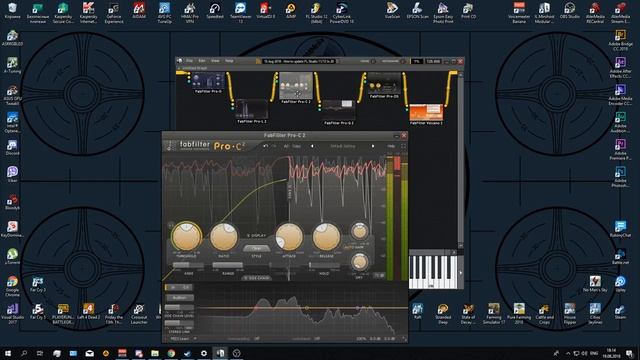640x360 pixels.
Task: Select FabFilter Pro-L 2 plugin thumbnail
Action: click(x=252, y=109)
